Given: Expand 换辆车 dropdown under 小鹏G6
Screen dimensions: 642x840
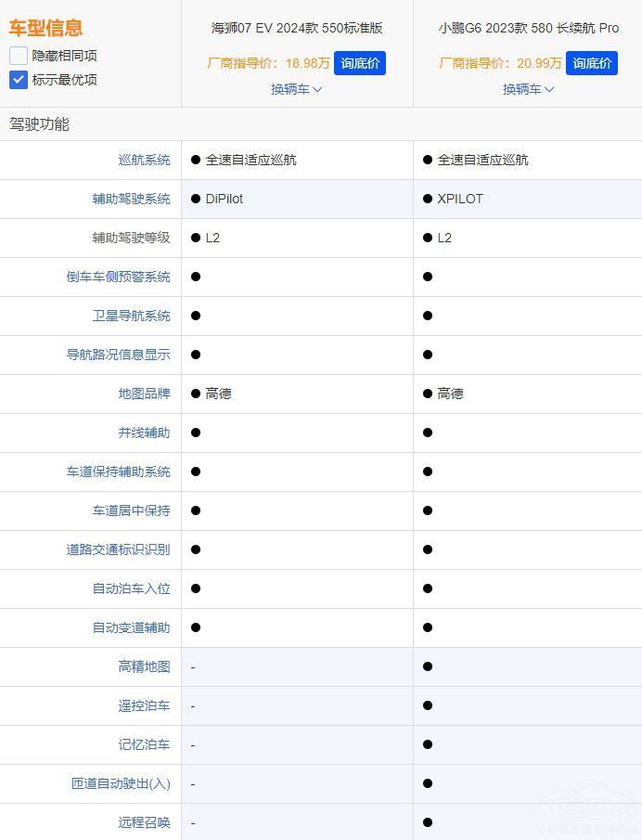Looking at the screenshot, I should click(528, 89).
